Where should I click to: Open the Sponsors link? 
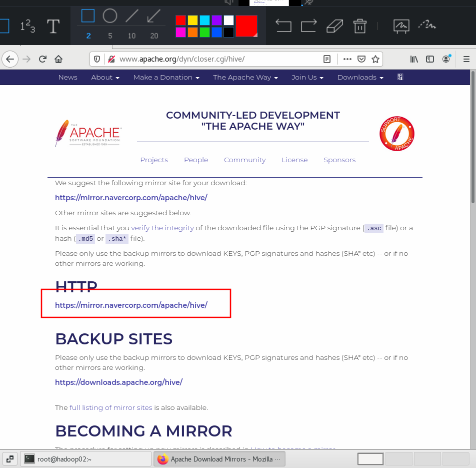click(x=339, y=160)
